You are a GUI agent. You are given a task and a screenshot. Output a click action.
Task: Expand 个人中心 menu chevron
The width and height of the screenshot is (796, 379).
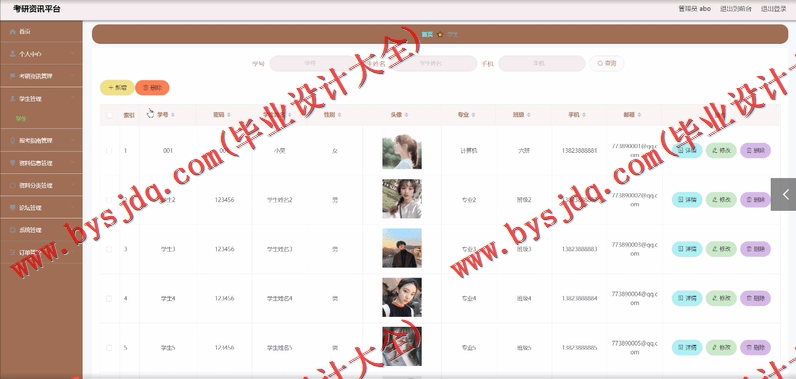[x=73, y=53]
